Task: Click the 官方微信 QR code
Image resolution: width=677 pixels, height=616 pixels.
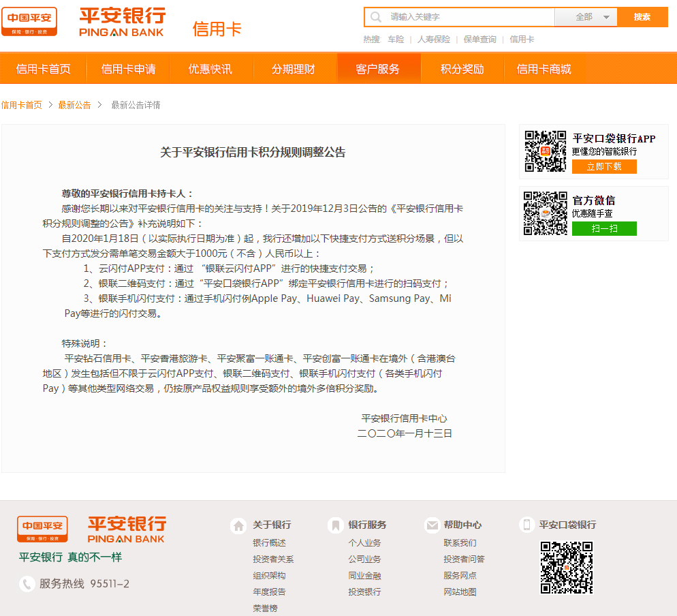Action: (546, 213)
